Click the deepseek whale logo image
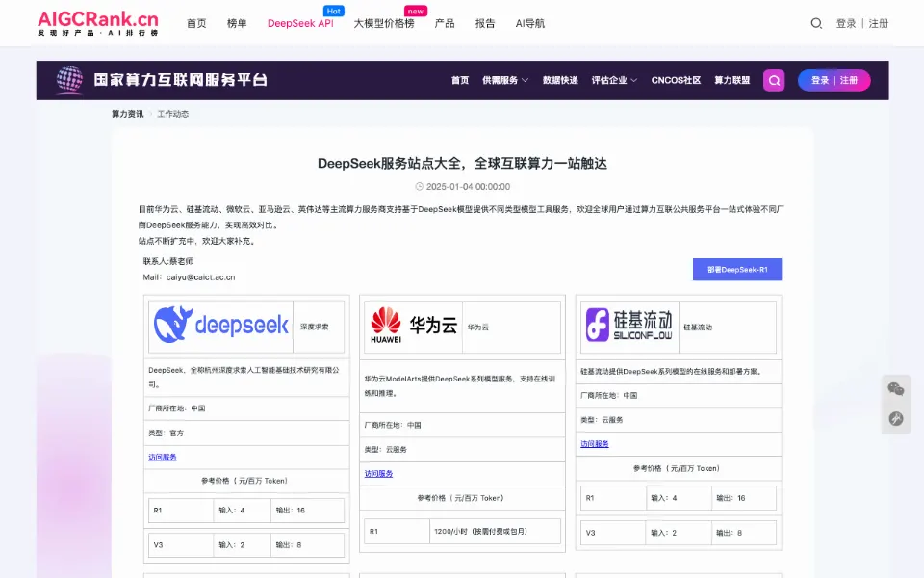The height and width of the screenshot is (578, 924). [x=221, y=326]
